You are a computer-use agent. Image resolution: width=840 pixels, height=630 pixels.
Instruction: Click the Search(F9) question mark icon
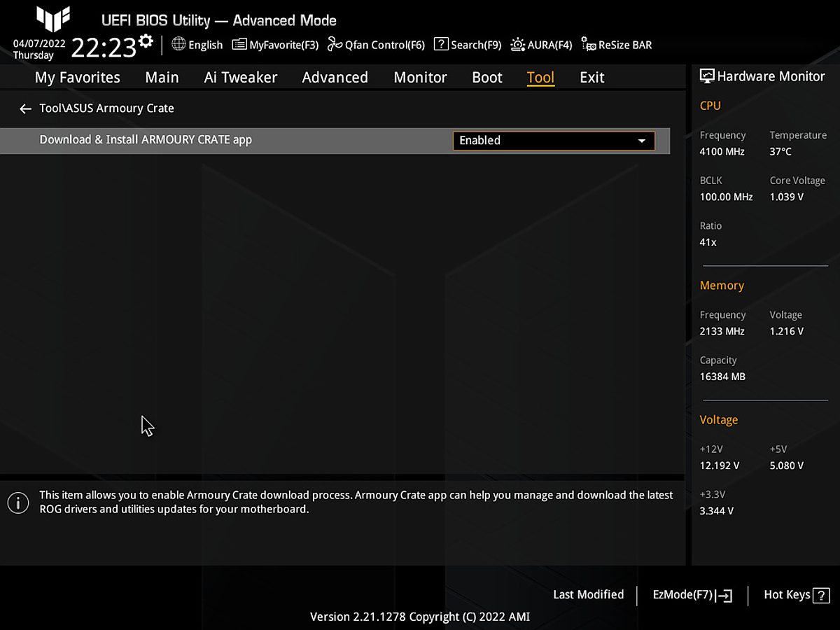coord(441,44)
